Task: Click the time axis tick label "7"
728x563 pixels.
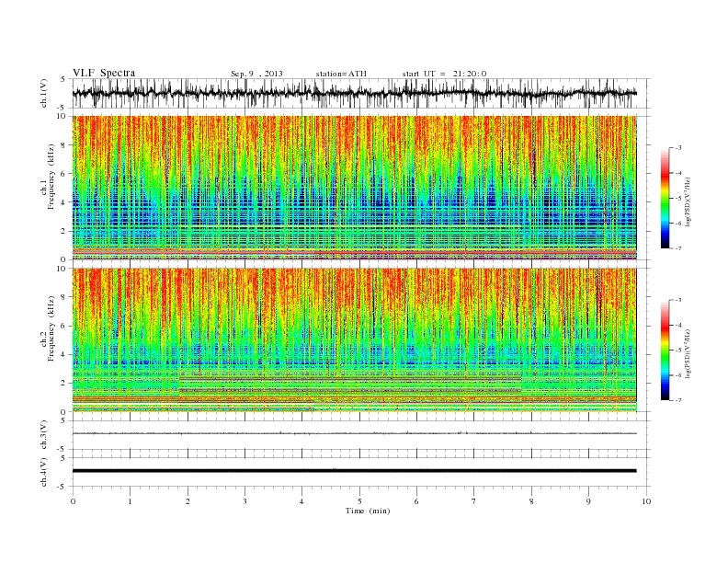Action: coord(474,501)
